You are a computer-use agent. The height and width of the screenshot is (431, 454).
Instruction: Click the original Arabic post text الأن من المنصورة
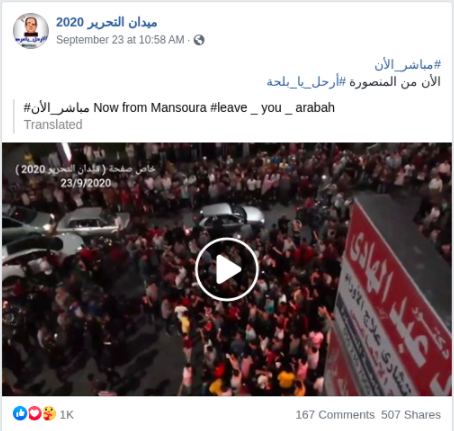395,82
